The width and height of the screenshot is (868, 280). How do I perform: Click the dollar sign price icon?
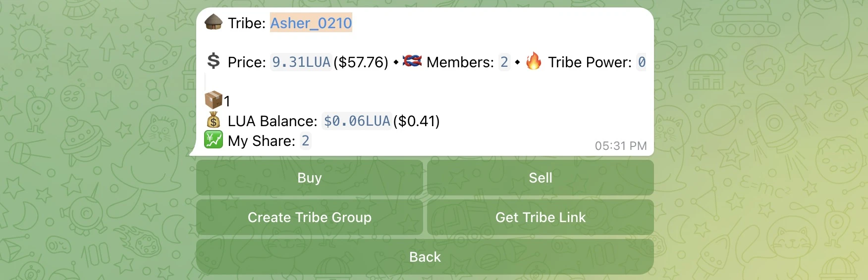[x=214, y=61]
